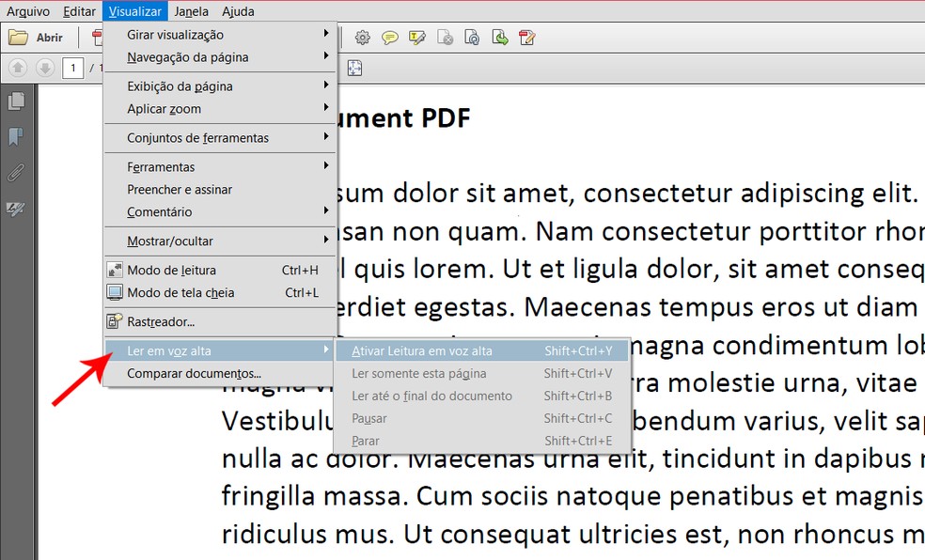Select Ler até o final do documento
The image size is (925, 560).
point(482,396)
